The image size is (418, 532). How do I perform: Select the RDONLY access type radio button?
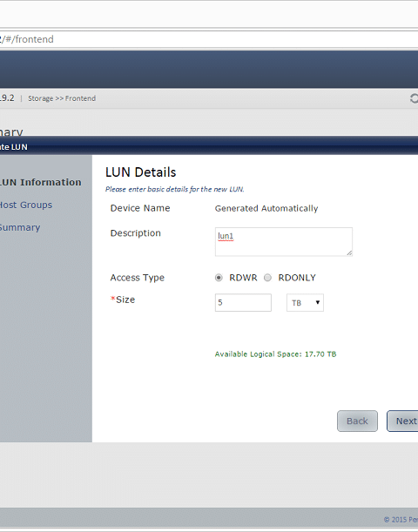[267, 278]
